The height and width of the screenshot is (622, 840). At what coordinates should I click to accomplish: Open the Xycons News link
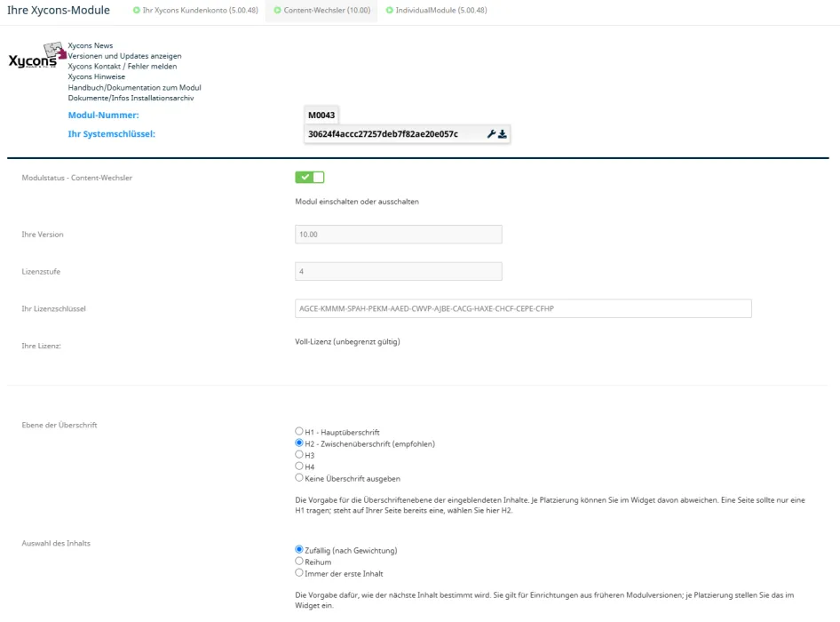(90, 45)
